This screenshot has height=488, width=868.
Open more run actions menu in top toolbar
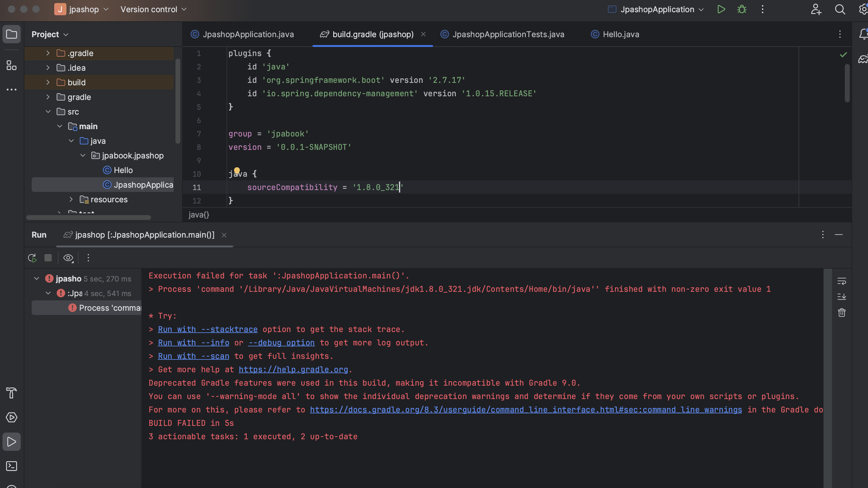click(763, 9)
